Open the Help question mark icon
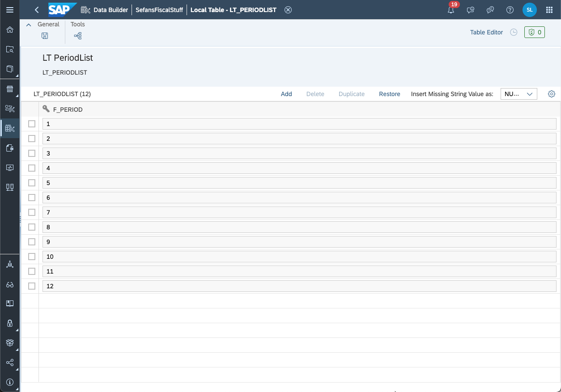The width and height of the screenshot is (561, 392). (510, 10)
